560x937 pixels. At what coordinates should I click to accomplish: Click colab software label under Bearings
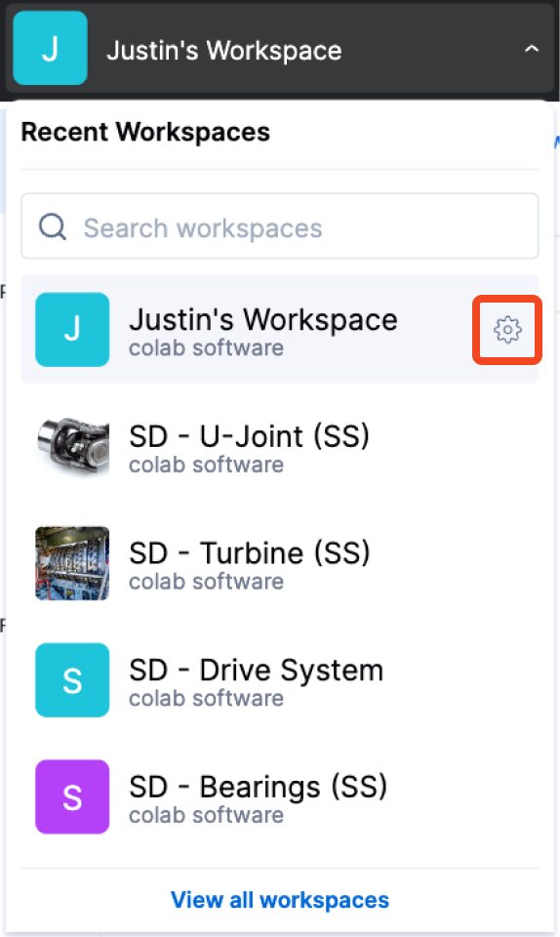[x=206, y=815]
